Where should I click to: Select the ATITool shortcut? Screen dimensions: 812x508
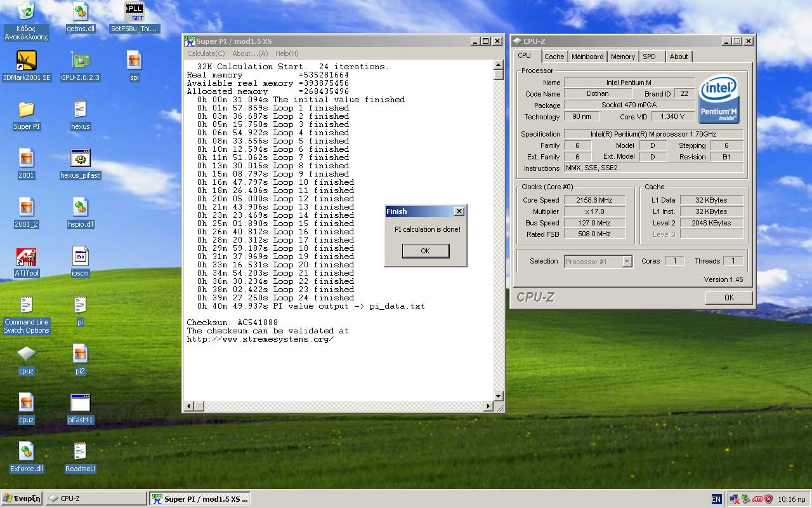coord(26,262)
